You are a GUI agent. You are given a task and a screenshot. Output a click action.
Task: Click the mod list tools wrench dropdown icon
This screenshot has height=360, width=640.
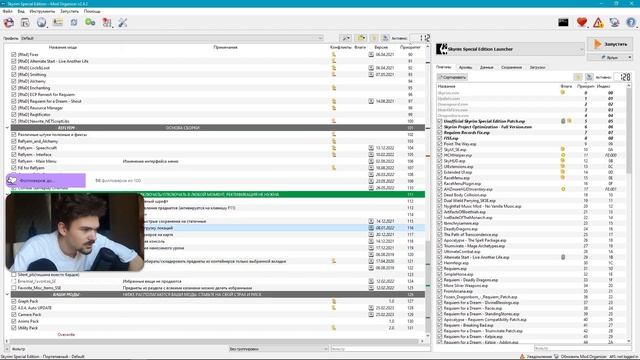click(346, 38)
